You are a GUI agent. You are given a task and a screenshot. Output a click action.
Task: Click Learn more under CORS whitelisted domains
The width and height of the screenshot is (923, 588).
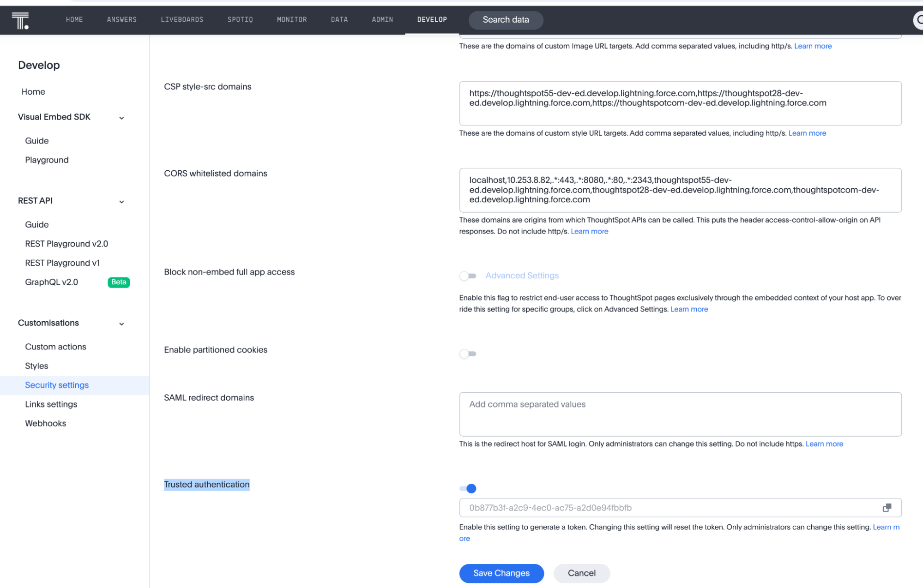[589, 231]
